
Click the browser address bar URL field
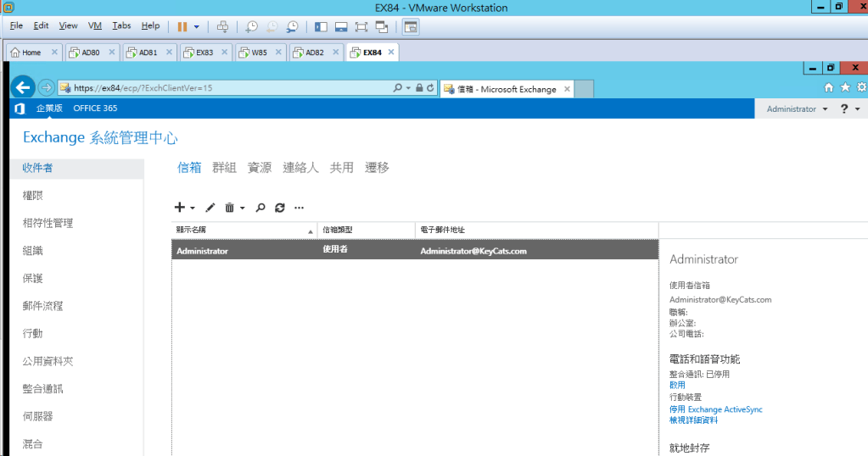(x=229, y=87)
